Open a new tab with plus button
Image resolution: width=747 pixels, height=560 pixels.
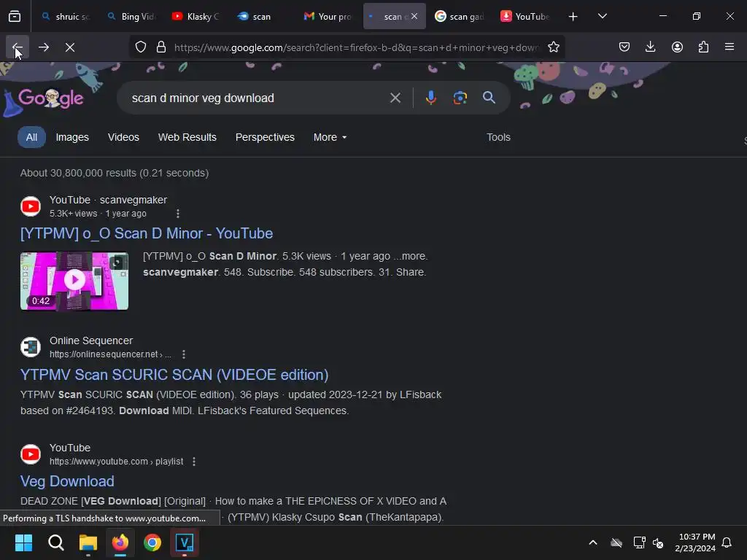[573, 16]
